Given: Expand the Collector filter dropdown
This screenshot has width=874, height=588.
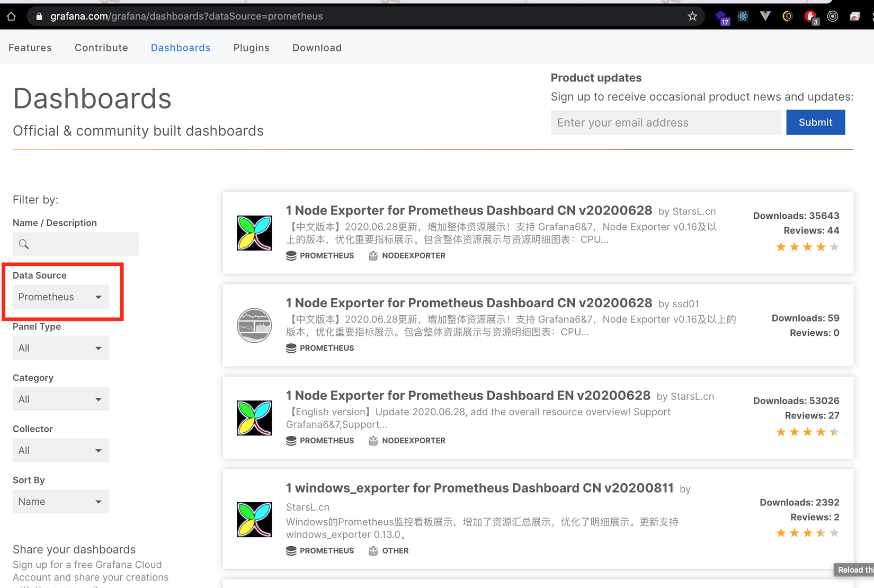Looking at the screenshot, I should coord(61,450).
